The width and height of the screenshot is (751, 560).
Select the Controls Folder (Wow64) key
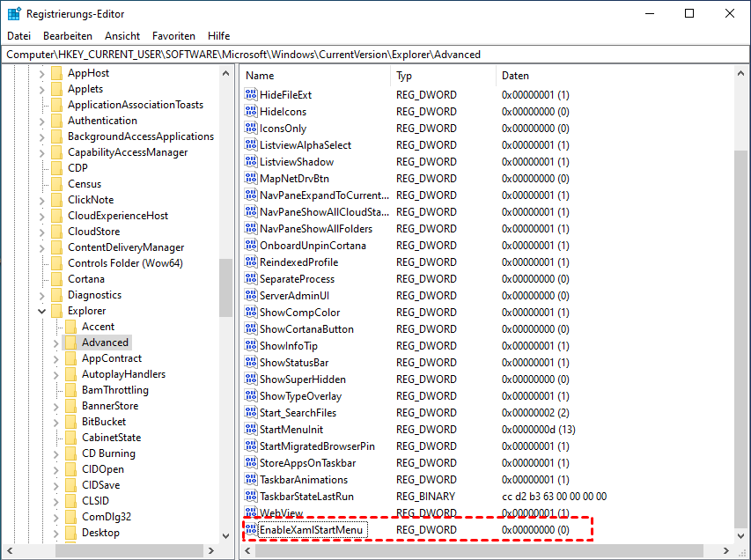click(x=125, y=263)
